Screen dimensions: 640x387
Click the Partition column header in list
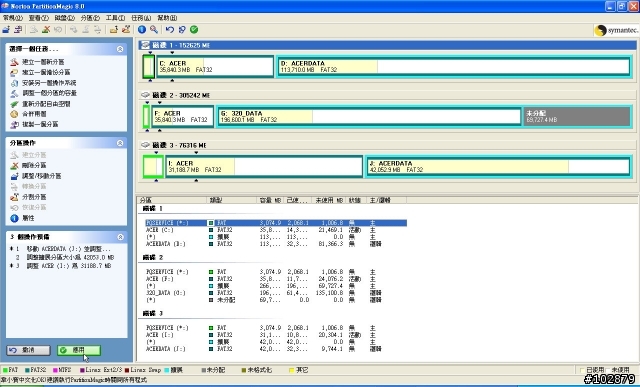pyautogui.click(x=172, y=200)
